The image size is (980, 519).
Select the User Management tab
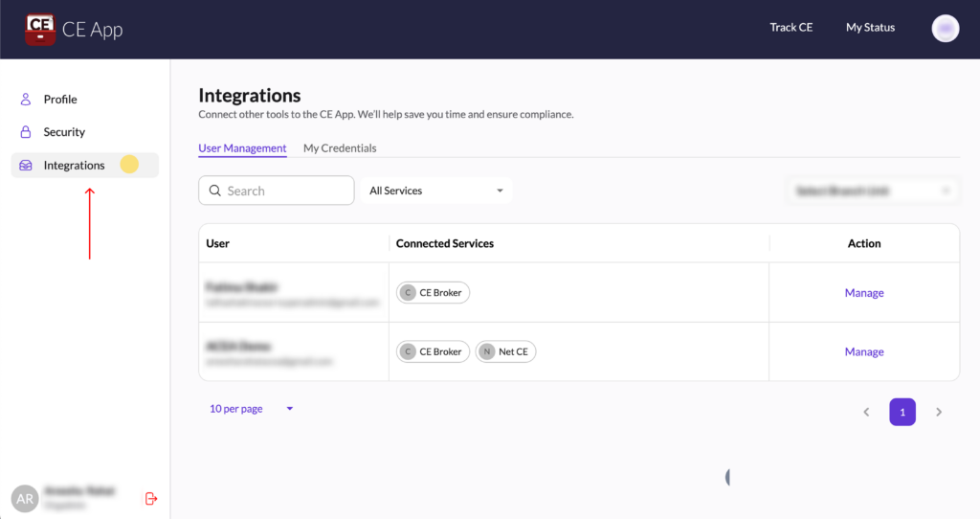pos(242,148)
